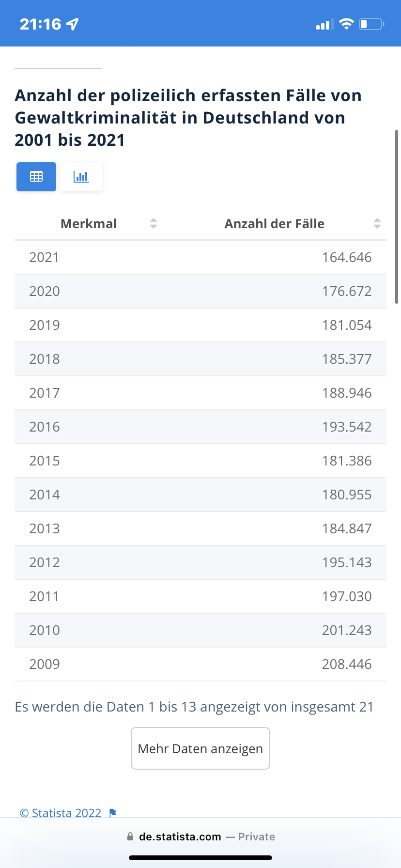Switch to table view icon
The image size is (401, 868).
[36, 177]
